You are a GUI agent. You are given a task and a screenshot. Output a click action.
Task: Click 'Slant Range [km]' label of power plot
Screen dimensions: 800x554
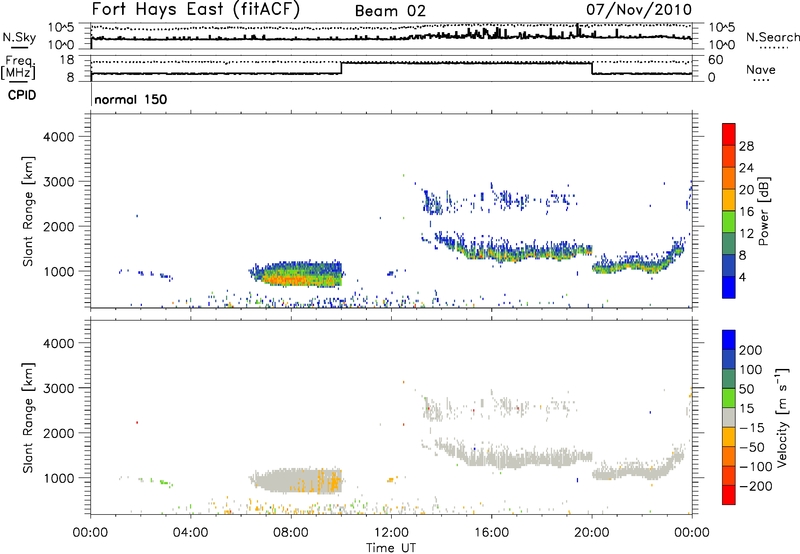click(x=28, y=211)
